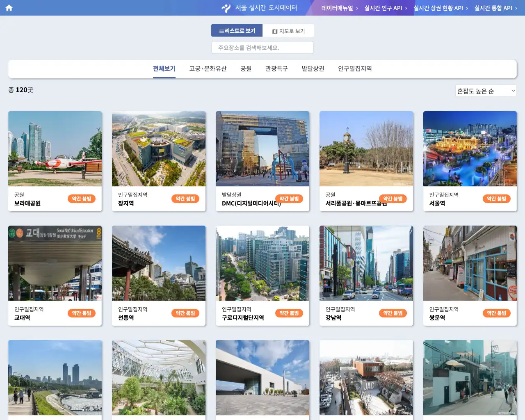The image size is (525, 420).
Task: Switch to list view (리스트로 보기)
Action: point(237,31)
